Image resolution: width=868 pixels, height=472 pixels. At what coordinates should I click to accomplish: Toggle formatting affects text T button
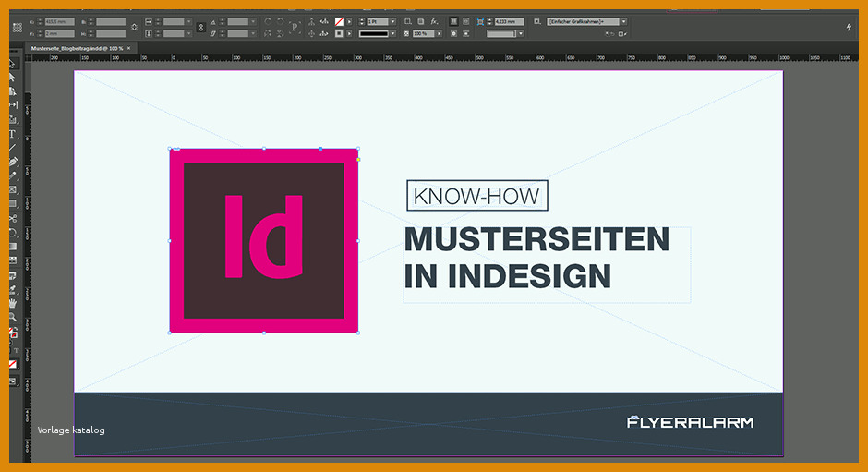pos(16,350)
